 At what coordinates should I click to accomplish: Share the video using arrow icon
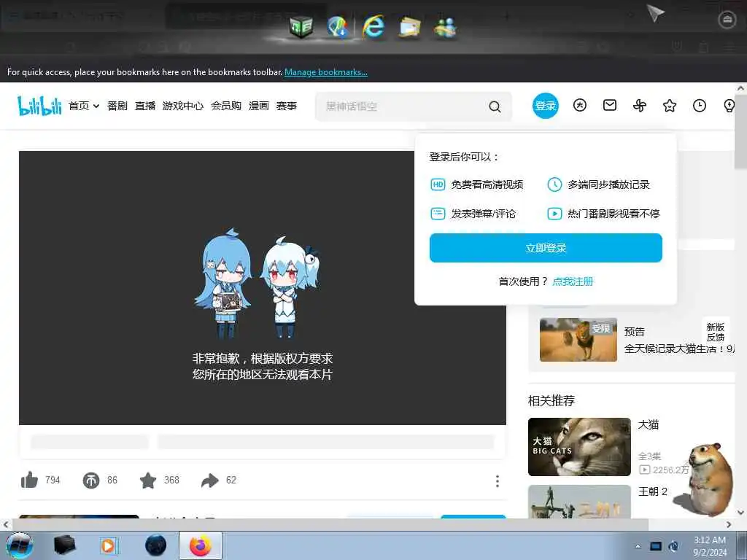tap(209, 481)
